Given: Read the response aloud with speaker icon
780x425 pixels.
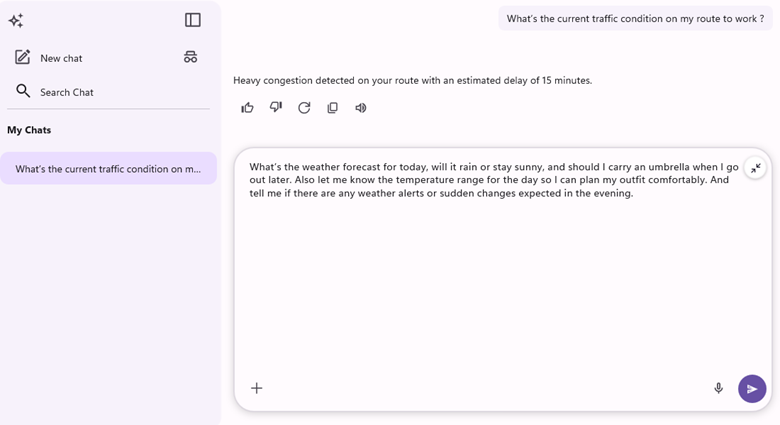Looking at the screenshot, I should click(x=361, y=107).
